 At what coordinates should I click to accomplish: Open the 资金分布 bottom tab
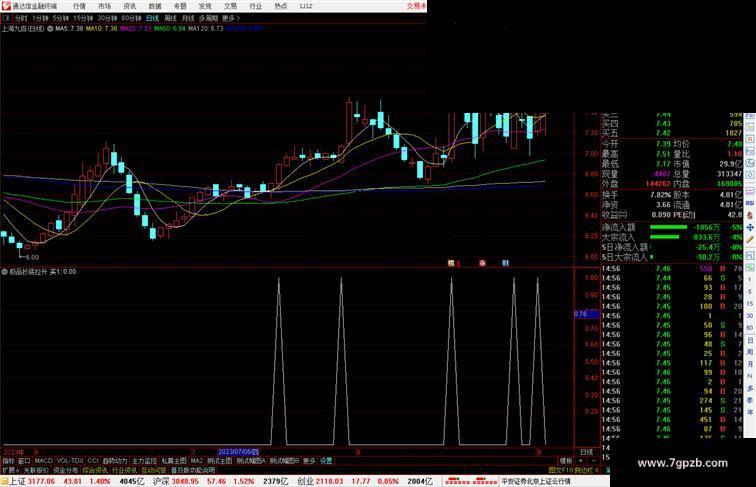pos(66,470)
